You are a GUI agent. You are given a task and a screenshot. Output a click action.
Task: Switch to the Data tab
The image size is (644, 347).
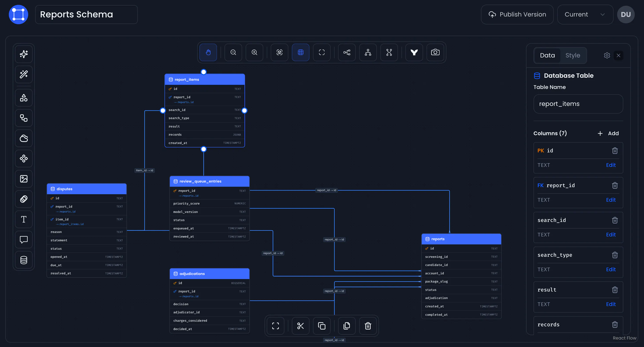pyautogui.click(x=547, y=55)
